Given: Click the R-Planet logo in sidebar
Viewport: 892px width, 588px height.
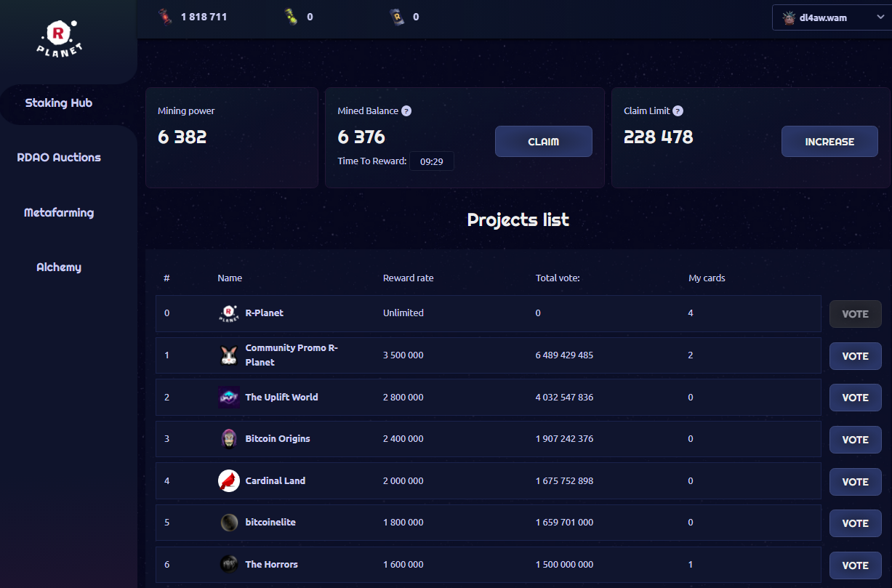Looking at the screenshot, I should [60, 39].
